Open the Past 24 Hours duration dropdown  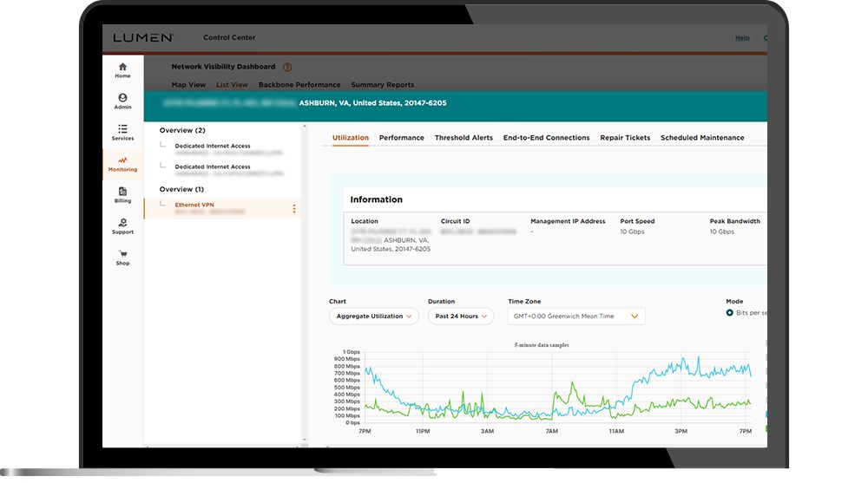[x=461, y=317]
